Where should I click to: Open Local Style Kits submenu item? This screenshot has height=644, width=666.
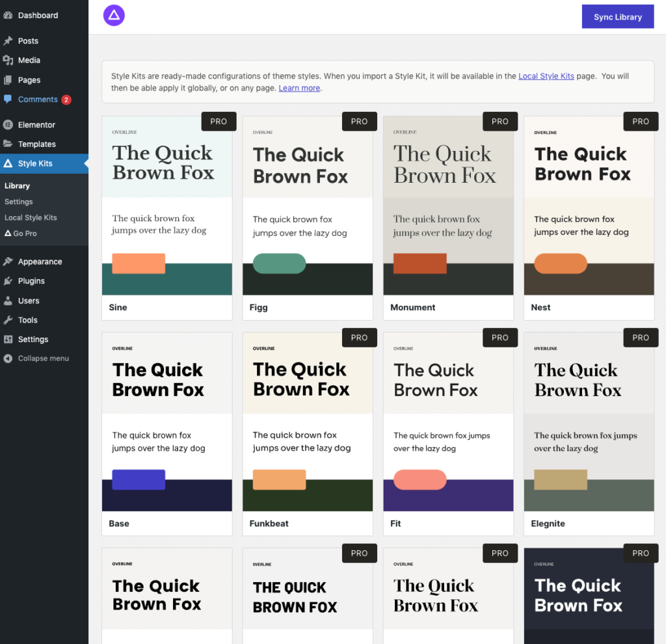[31, 217]
